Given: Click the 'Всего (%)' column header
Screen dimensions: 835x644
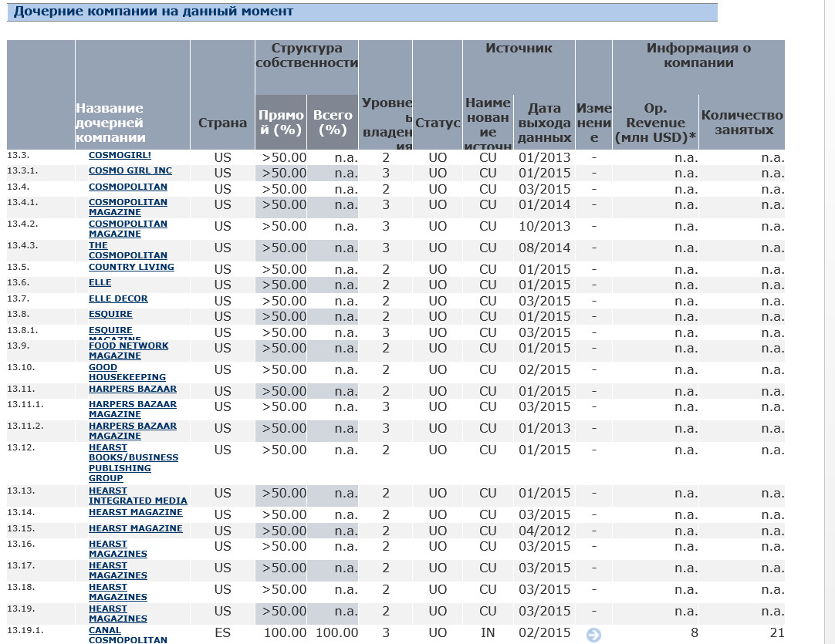Looking at the screenshot, I should point(333,123).
